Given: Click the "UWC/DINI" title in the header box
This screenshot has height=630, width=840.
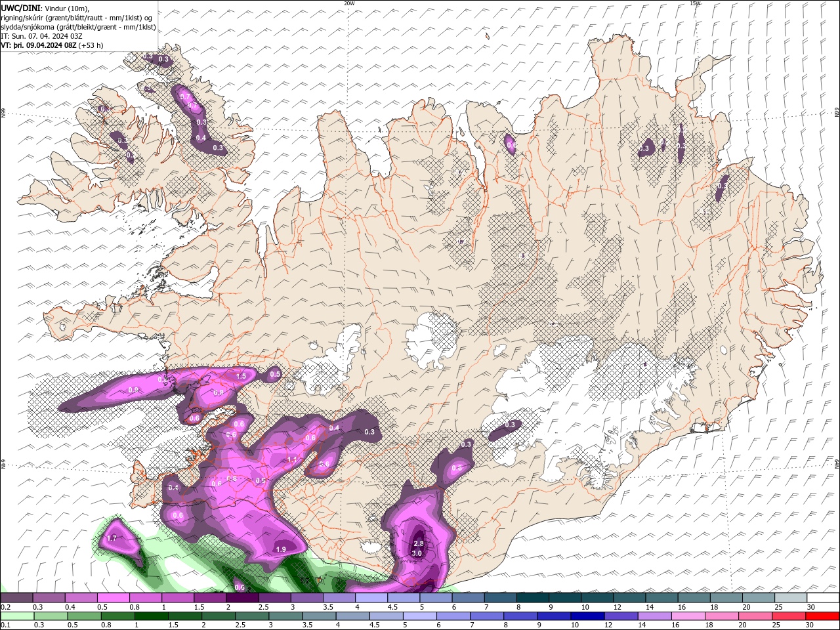Looking at the screenshot, I should (x=20, y=7).
